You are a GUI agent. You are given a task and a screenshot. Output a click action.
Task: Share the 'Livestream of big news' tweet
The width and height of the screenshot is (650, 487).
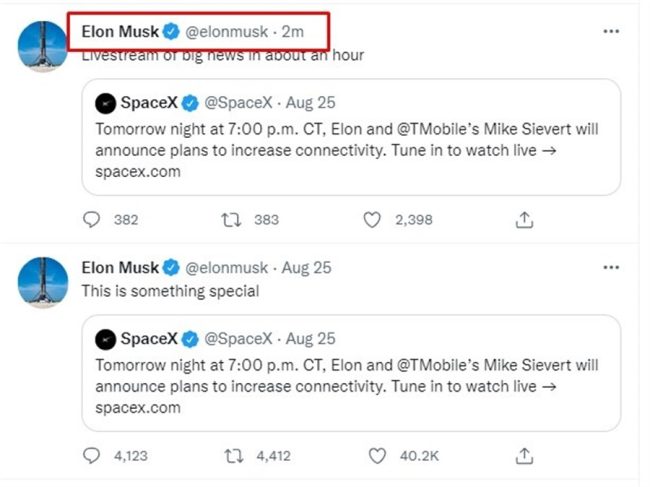[x=524, y=220]
